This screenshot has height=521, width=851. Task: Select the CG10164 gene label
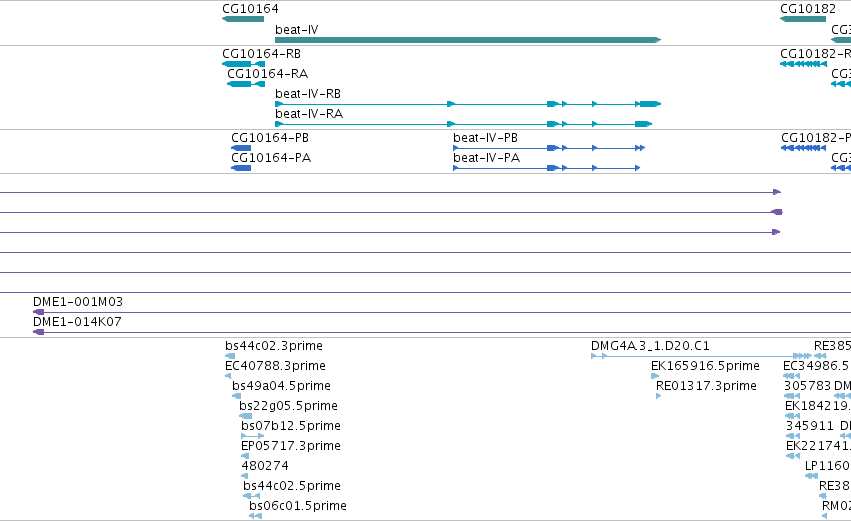click(250, 9)
